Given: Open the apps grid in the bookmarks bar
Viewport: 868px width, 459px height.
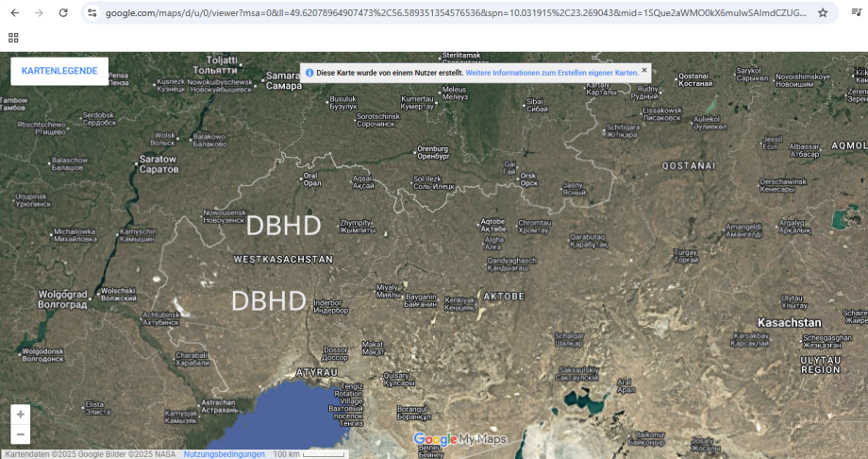Looking at the screenshot, I should point(13,38).
